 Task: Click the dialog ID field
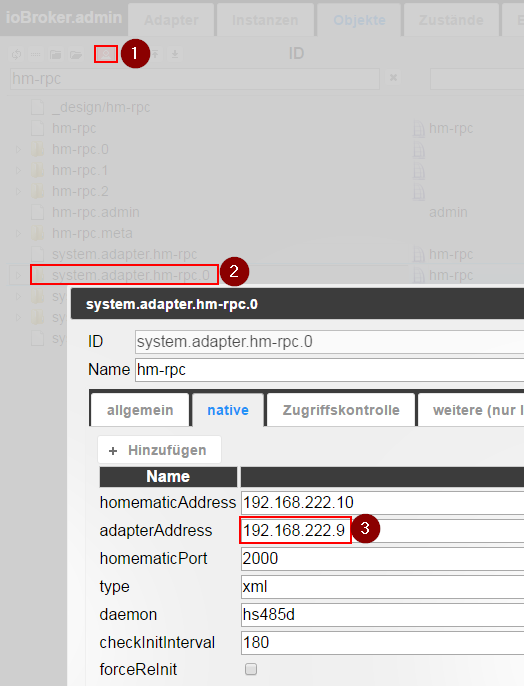329,342
